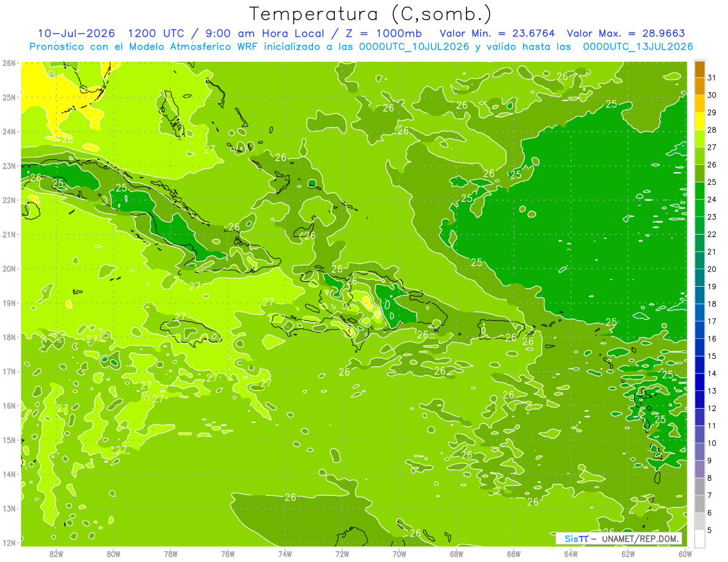This screenshot has width=728, height=562.
Task: Click the "5" color scale label
Action: 710,530
